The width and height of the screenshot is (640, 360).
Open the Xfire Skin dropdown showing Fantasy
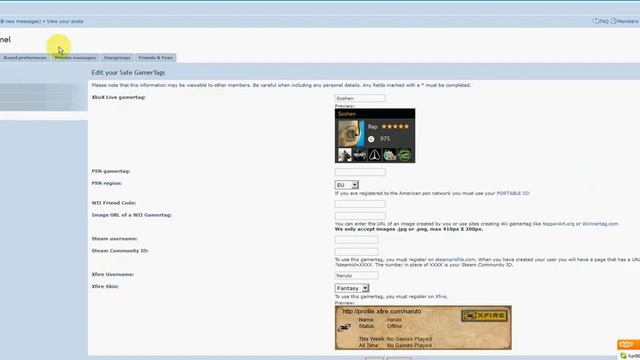[x=352, y=288]
